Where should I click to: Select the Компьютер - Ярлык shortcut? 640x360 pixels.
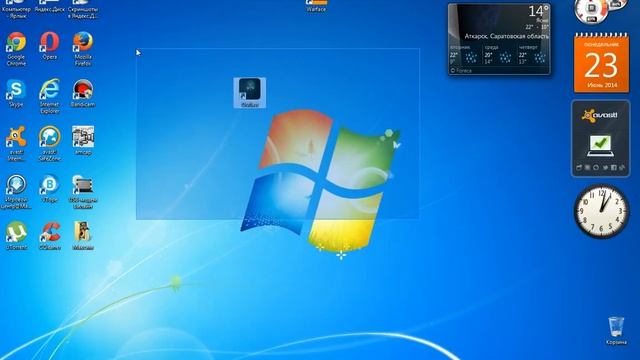[x=16, y=10]
